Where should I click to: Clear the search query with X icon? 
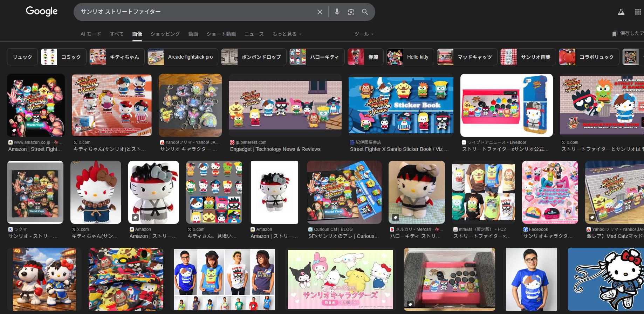pyautogui.click(x=320, y=12)
